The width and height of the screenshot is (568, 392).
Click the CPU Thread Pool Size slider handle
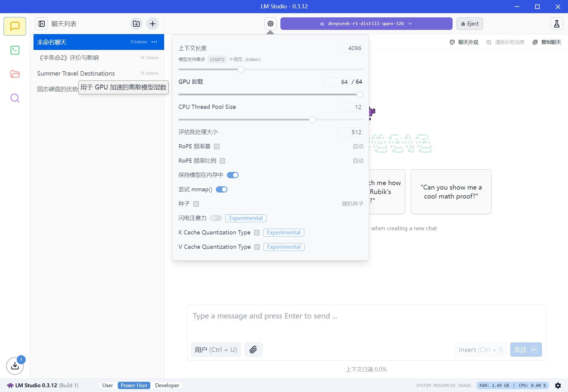pos(312,120)
